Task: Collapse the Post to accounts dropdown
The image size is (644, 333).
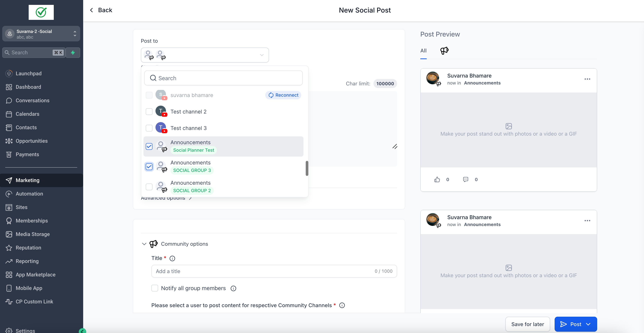Action: point(261,55)
